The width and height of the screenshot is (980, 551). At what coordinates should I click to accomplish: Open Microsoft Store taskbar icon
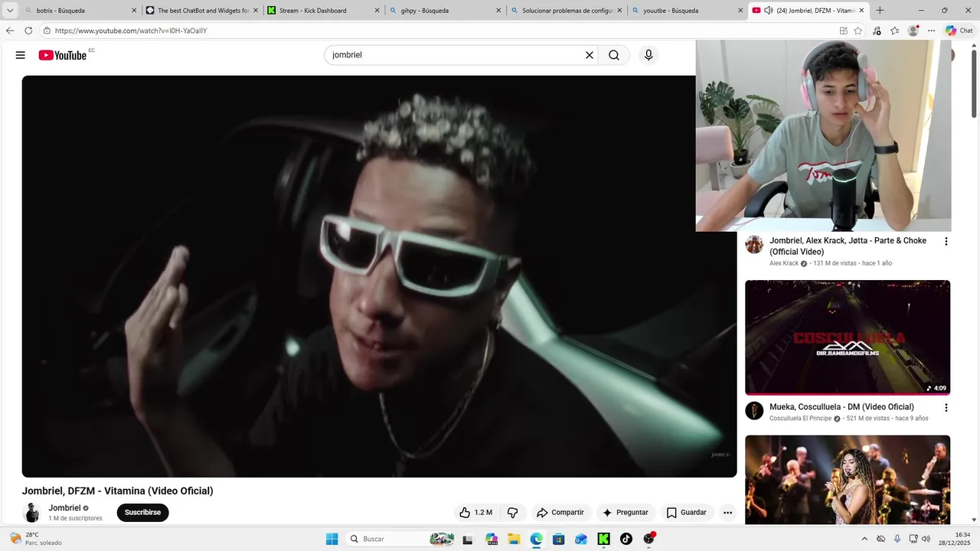558,539
